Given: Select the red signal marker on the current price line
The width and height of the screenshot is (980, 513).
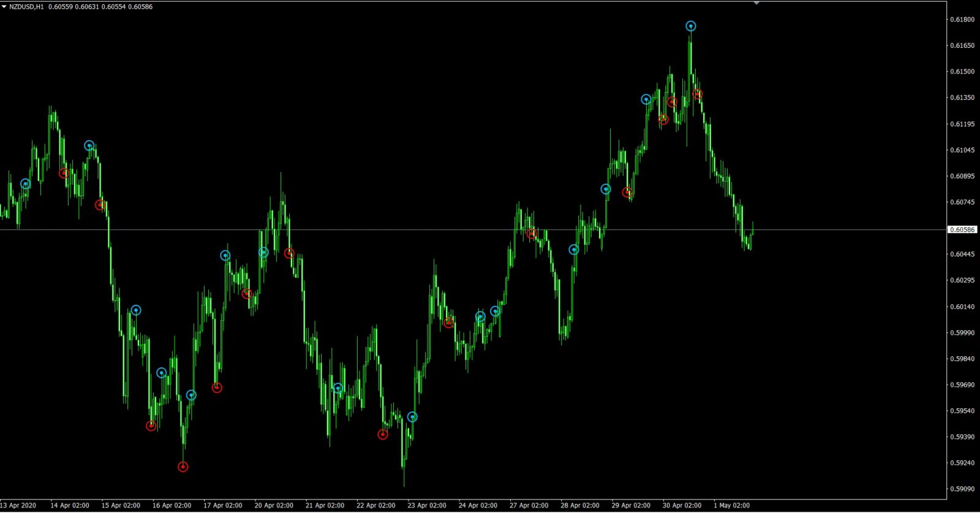Looking at the screenshot, I should click(531, 233).
